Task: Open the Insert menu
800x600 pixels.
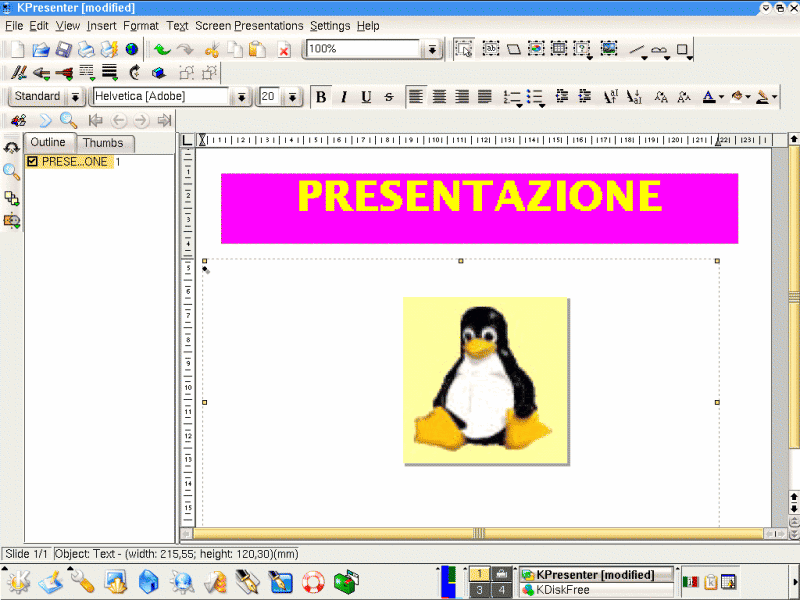Action: coord(101,26)
